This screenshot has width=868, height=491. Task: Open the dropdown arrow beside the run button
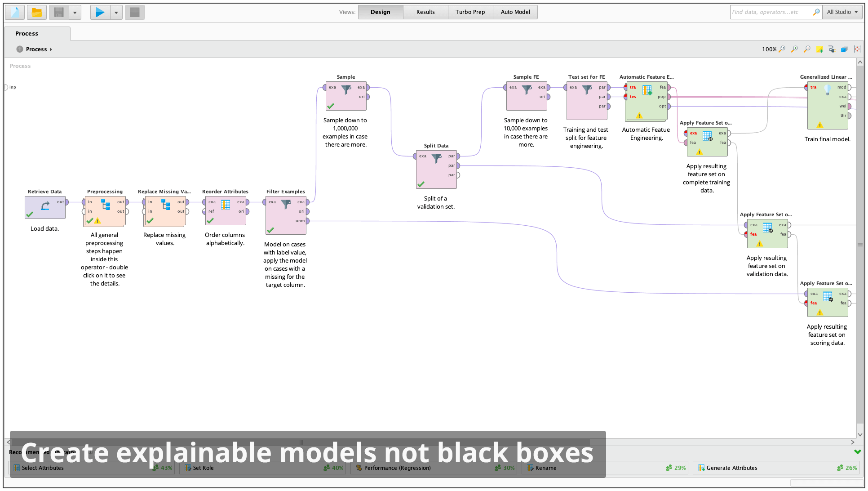116,12
